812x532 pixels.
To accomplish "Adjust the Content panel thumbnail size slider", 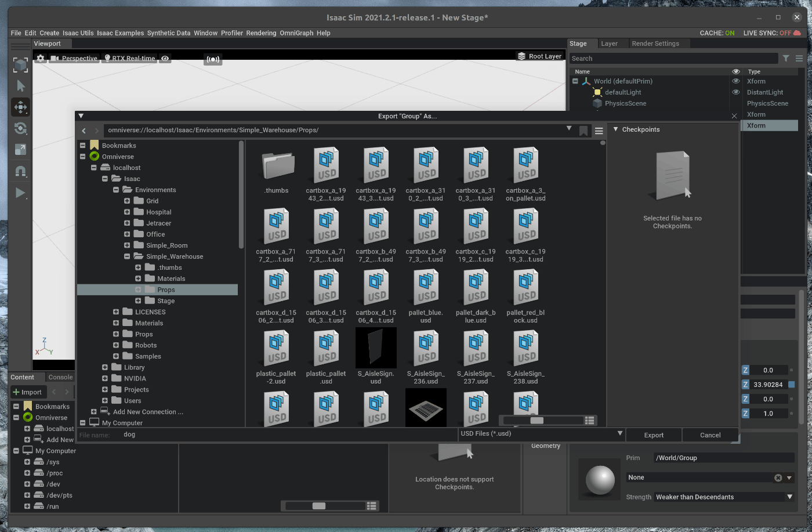I will 319,506.
